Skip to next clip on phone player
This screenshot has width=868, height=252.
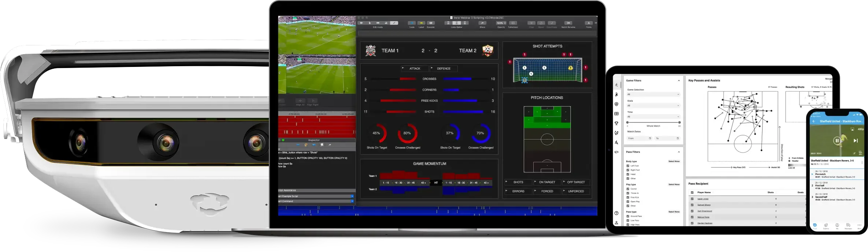[x=856, y=140]
